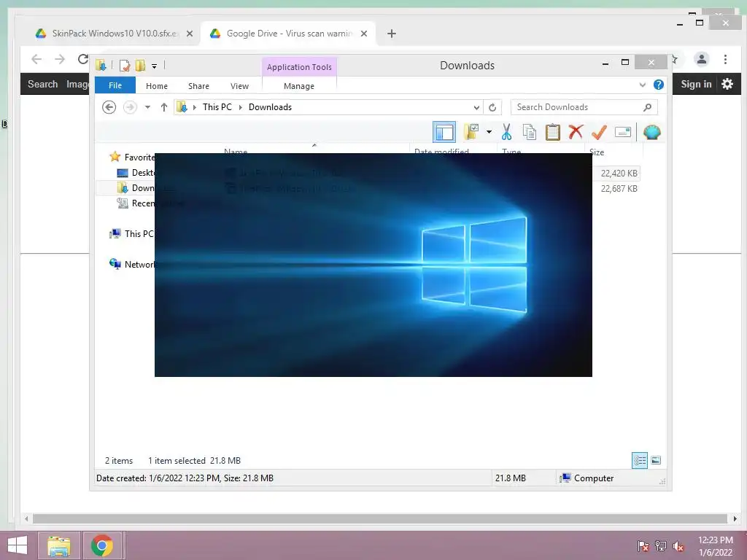Switch to the Home ribbon tab

pyautogui.click(x=157, y=86)
